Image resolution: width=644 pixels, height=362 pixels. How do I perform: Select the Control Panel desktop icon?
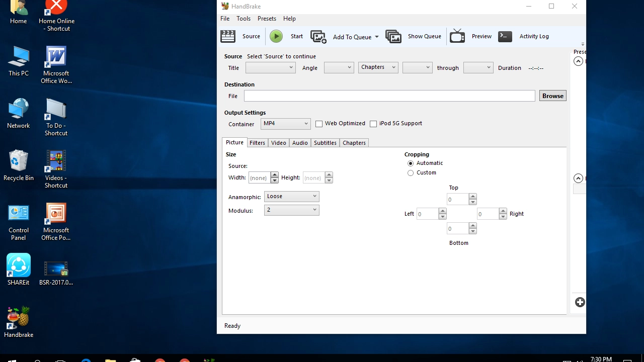tap(19, 222)
